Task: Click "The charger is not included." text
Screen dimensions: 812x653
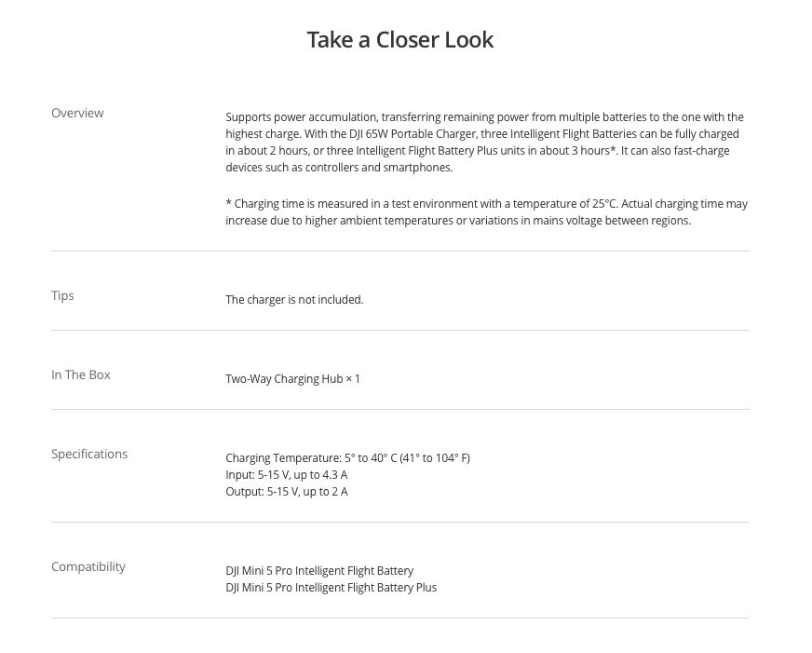Action: tap(294, 300)
